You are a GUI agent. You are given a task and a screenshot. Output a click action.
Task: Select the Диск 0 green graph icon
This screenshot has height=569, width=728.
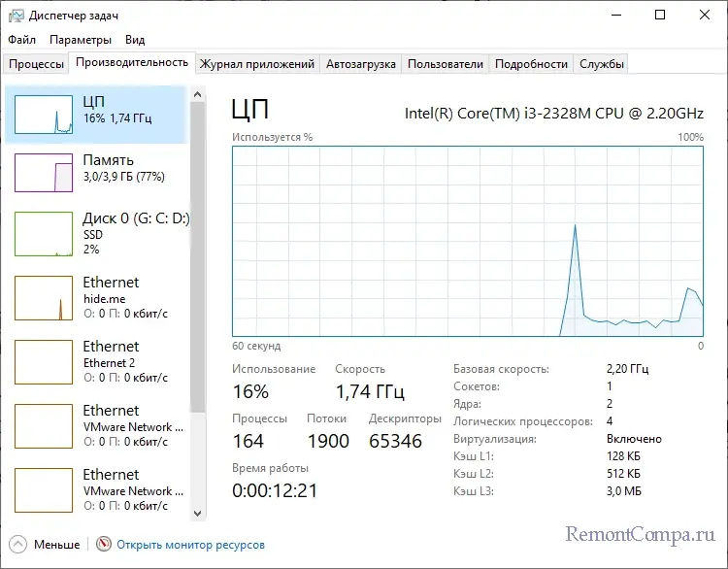pos(45,234)
